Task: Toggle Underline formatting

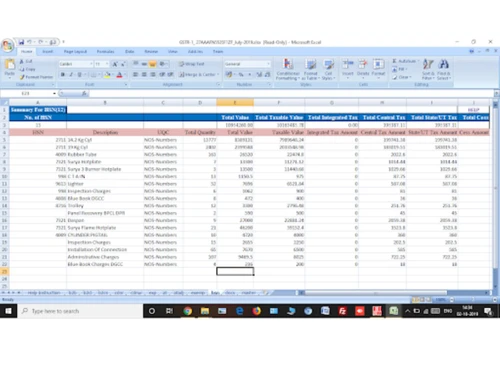Action: 79,75
